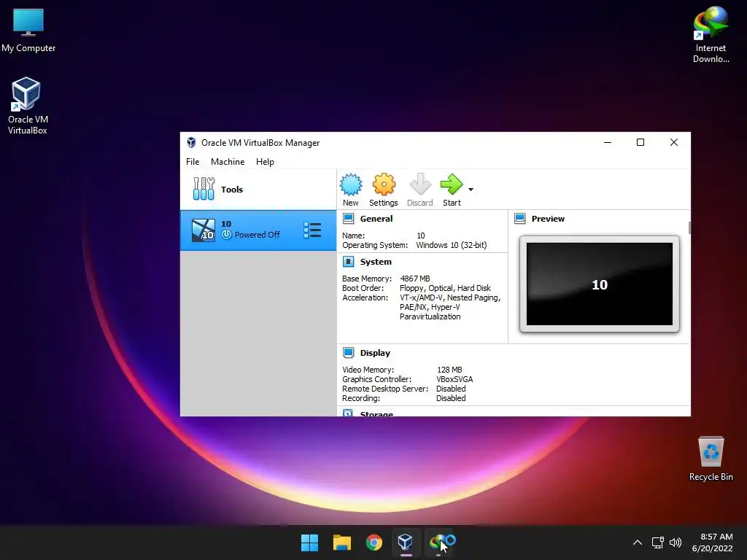Click the System section heading
The image size is (747, 560).
click(x=376, y=262)
